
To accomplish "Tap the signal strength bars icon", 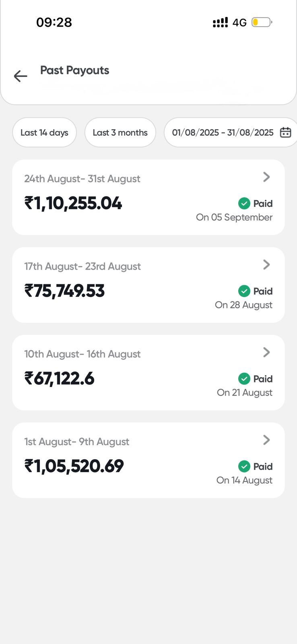I will [x=220, y=23].
